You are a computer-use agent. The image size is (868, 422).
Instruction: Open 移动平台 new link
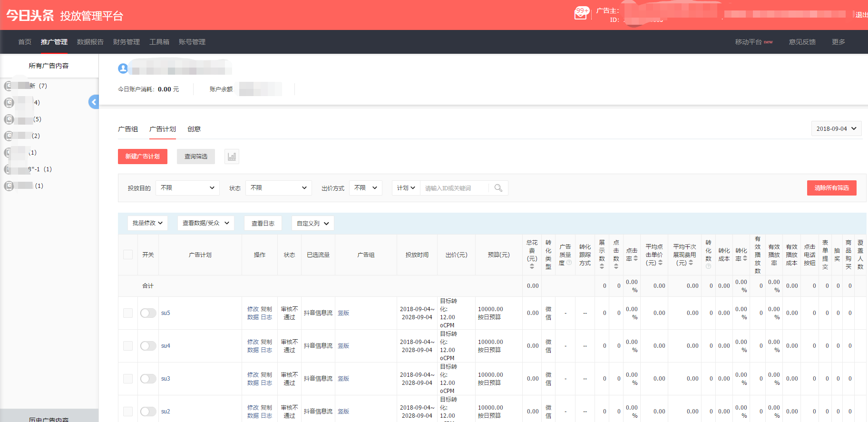pos(754,42)
